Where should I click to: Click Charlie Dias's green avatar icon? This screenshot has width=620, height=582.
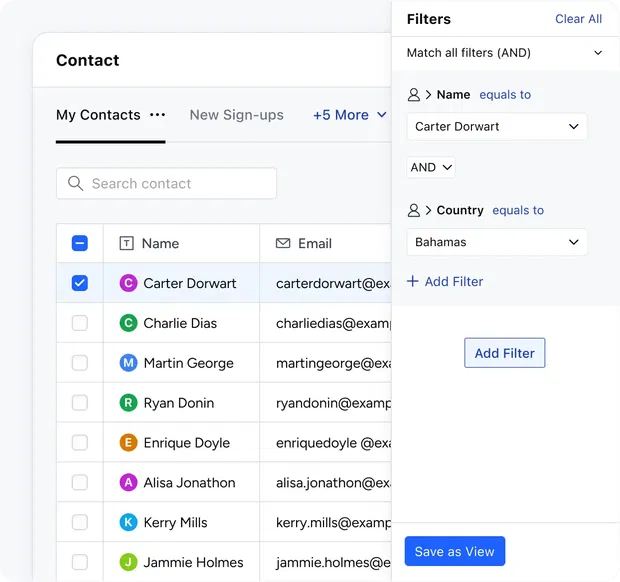(129, 323)
